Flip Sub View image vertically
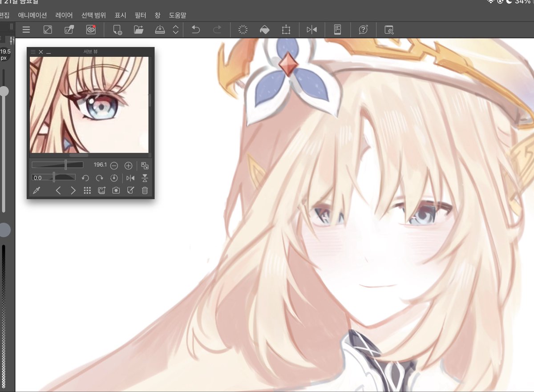Viewport: 534px width, 392px height. (x=145, y=178)
